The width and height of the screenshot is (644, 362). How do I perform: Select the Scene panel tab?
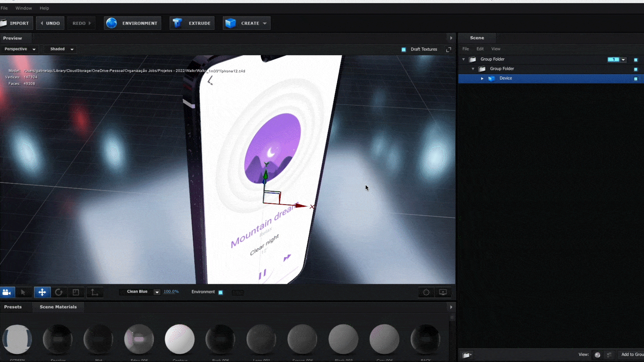(477, 38)
